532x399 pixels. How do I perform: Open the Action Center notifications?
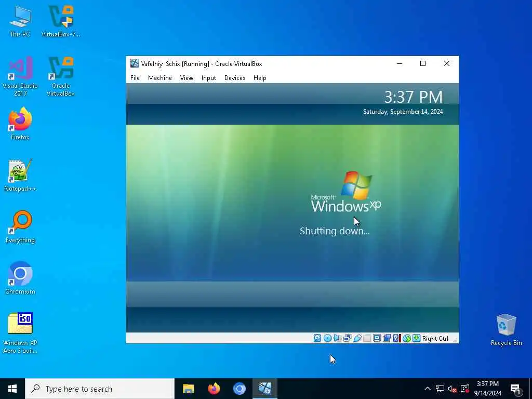point(516,389)
